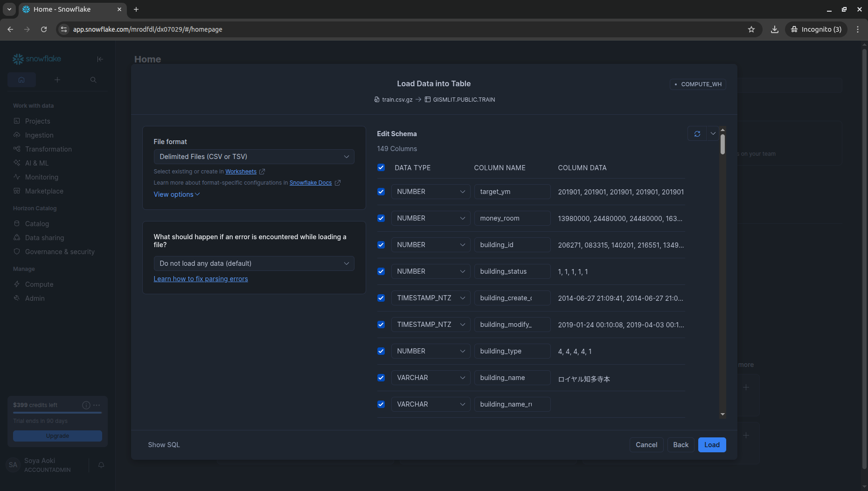
Task: Click the Back button
Action: coord(681,445)
